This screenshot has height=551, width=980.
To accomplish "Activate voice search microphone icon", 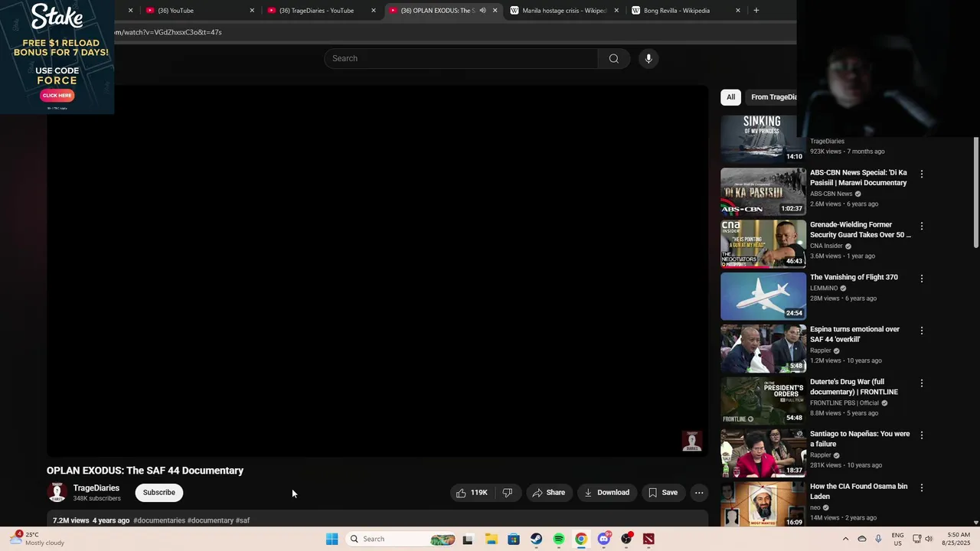I will pos(648,58).
